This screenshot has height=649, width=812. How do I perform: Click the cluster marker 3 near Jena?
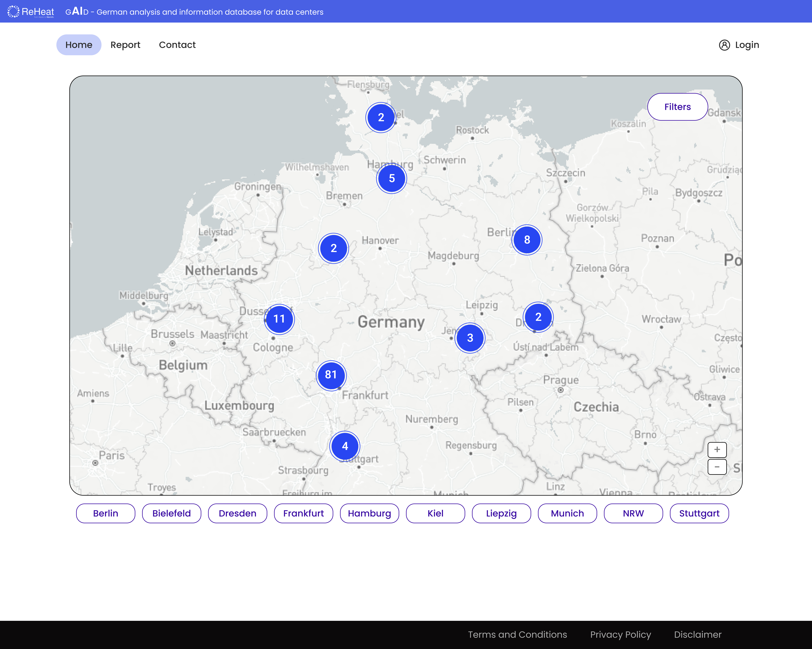point(470,338)
